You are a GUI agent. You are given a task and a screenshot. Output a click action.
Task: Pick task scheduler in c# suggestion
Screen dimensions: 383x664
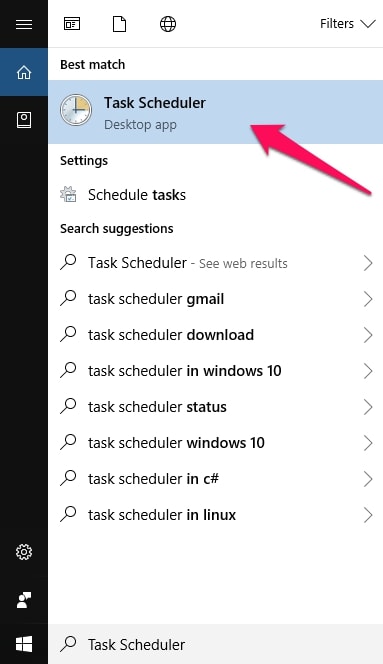tap(215, 479)
